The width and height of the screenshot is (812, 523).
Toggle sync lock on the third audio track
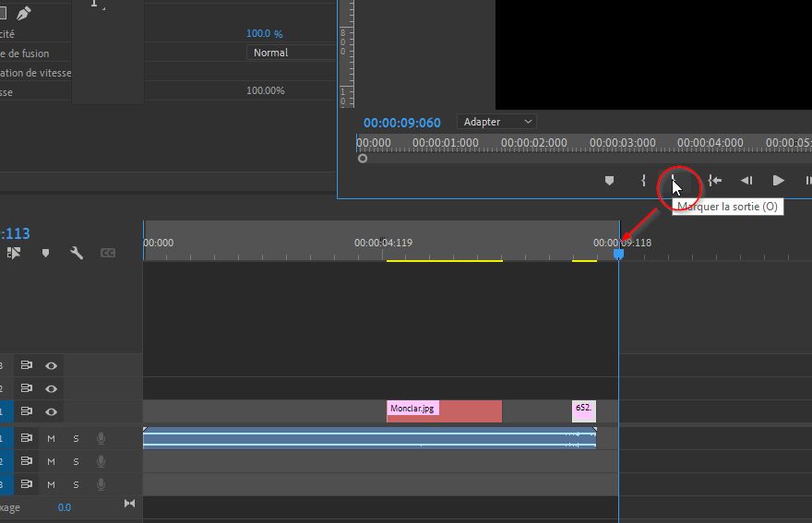[27, 484]
